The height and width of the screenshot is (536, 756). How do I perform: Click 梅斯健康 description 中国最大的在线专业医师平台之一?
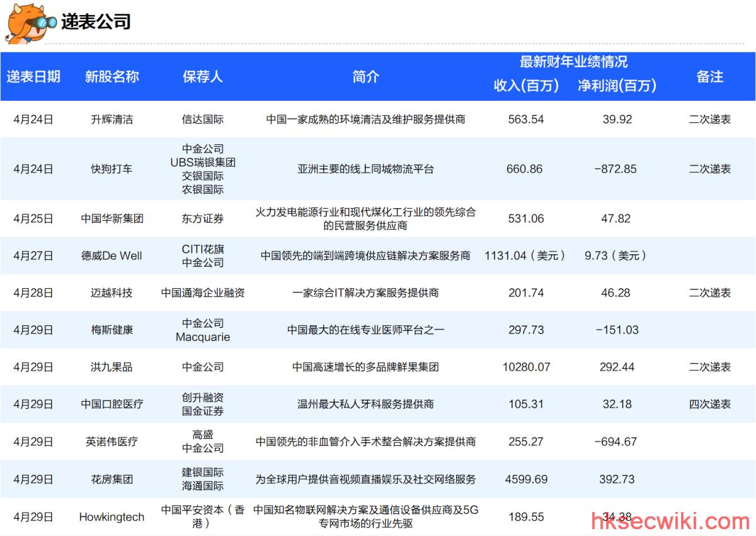coord(366,330)
